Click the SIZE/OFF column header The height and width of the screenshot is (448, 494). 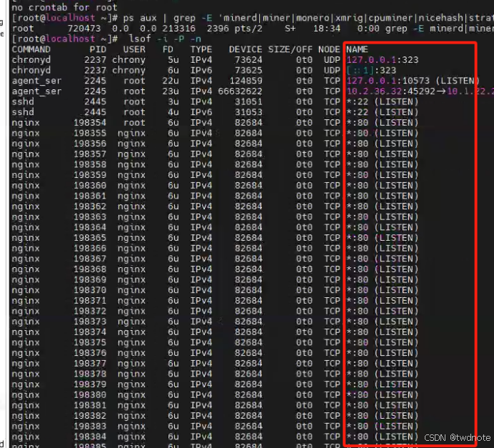click(x=290, y=49)
